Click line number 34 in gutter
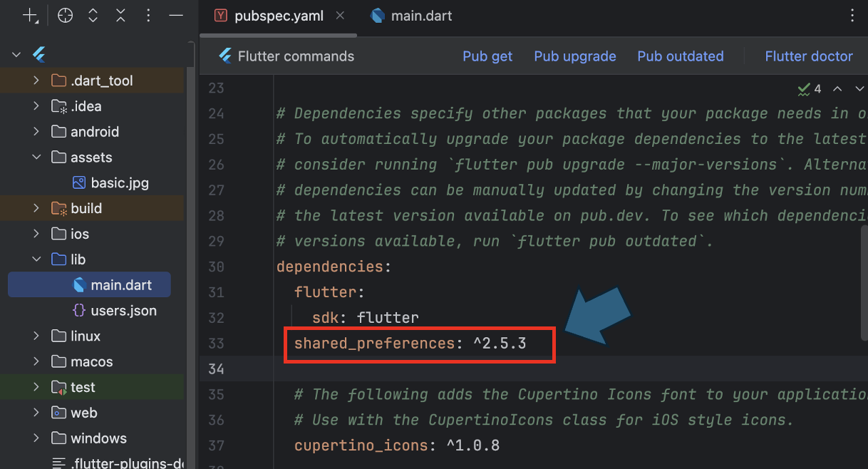The height and width of the screenshot is (469, 868). 215,369
